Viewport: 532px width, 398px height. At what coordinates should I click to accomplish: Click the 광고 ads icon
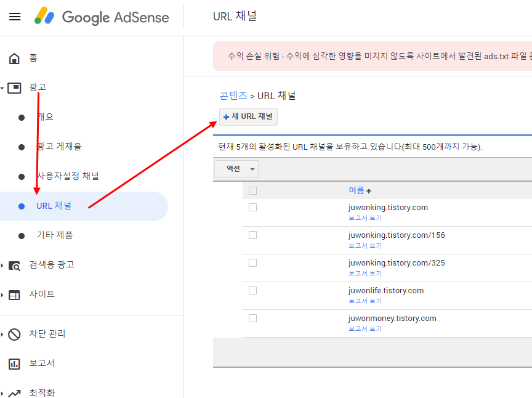(14, 88)
